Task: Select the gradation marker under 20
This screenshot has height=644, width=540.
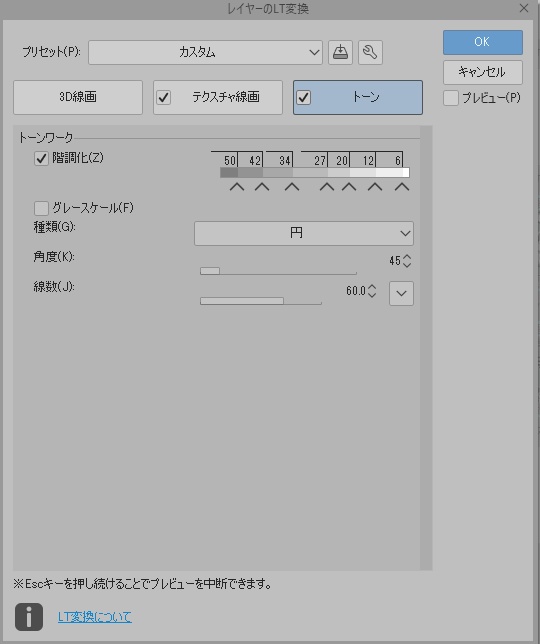Action: (349, 187)
